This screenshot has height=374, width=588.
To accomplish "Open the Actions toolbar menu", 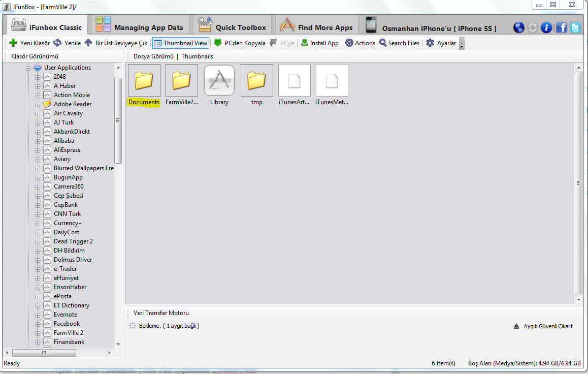I will (361, 43).
